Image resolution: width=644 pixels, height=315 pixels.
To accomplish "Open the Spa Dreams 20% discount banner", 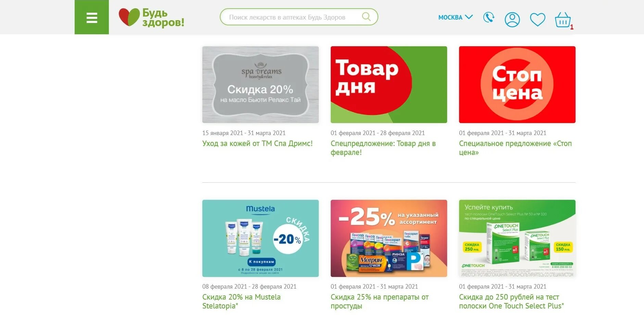I will (x=260, y=85).
